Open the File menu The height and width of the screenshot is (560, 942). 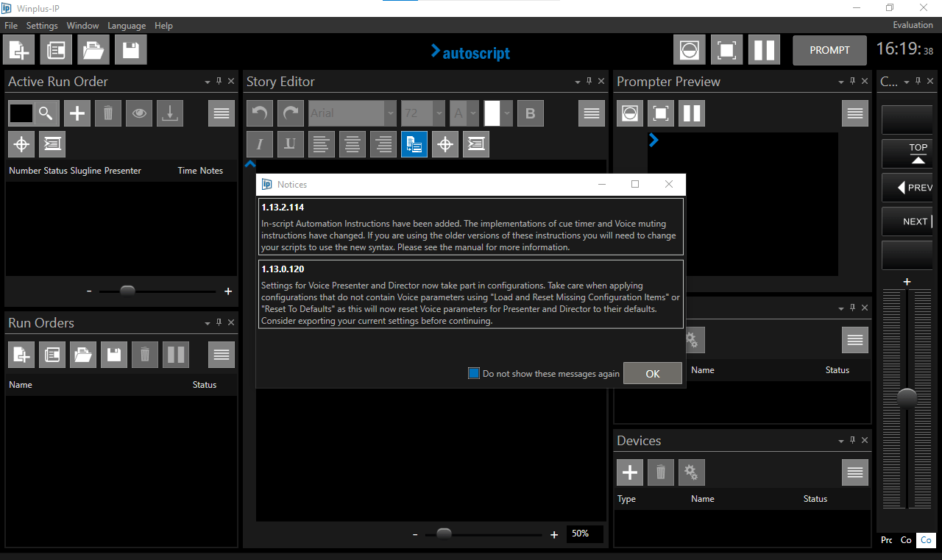(11, 25)
